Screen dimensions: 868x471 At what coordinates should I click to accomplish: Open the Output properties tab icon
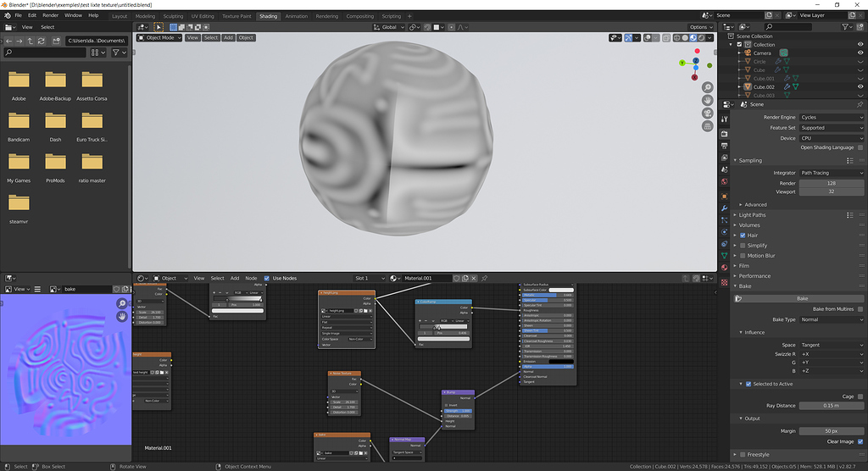(724, 146)
